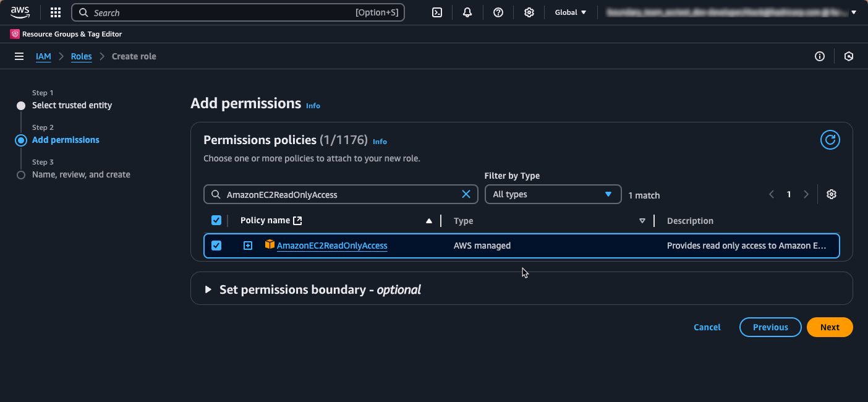Expand Set permissions boundary section
868x402 pixels.
pos(208,289)
